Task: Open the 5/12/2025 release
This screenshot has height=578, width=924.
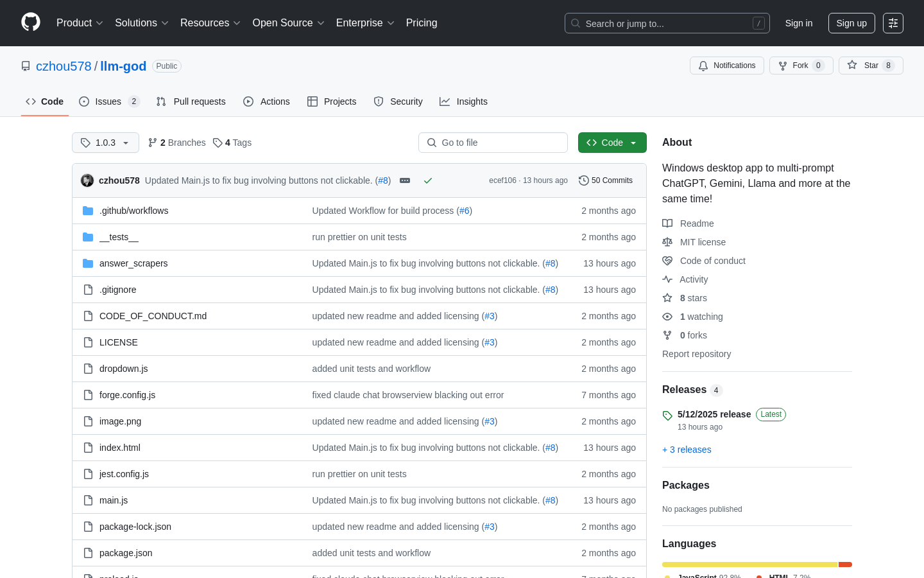Action: [714, 414]
